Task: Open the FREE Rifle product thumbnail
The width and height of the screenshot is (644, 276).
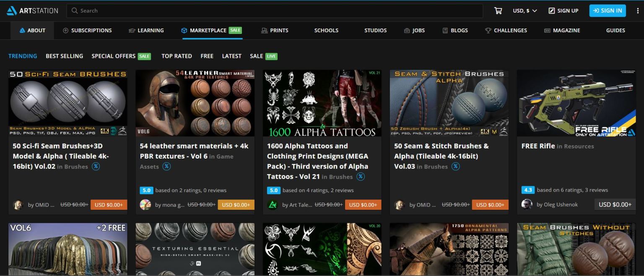Action: pyautogui.click(x=576, y=102)
